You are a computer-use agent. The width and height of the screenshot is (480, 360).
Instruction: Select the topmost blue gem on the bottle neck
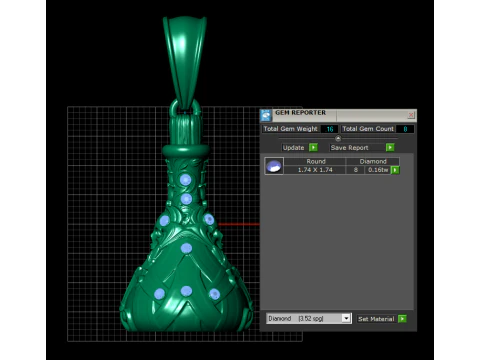[185, 180]
